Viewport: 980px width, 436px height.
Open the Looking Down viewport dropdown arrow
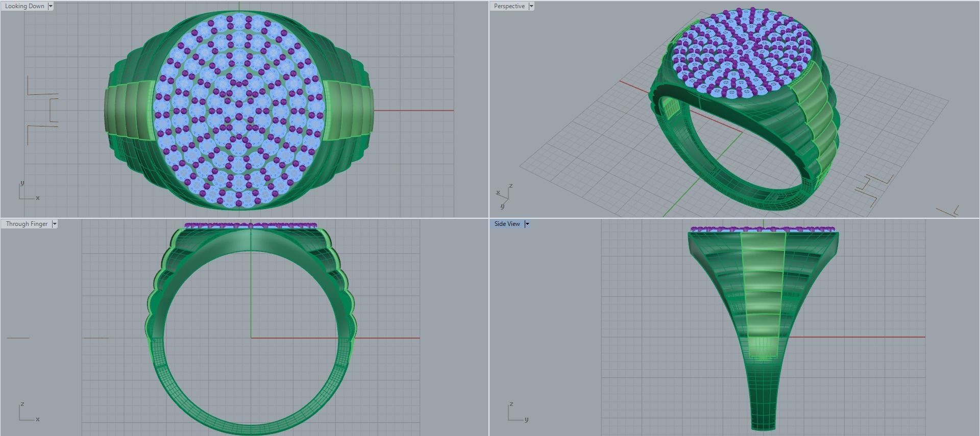pos(51,6)
